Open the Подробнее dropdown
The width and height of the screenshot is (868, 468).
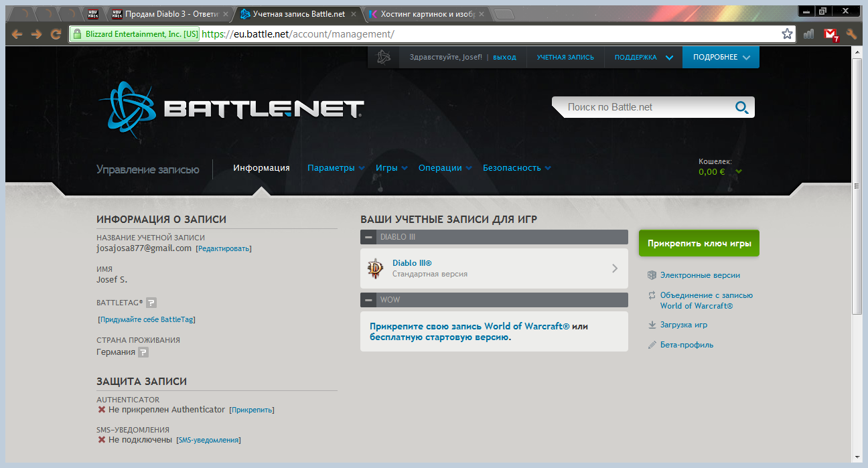click(x=721, y=58)
